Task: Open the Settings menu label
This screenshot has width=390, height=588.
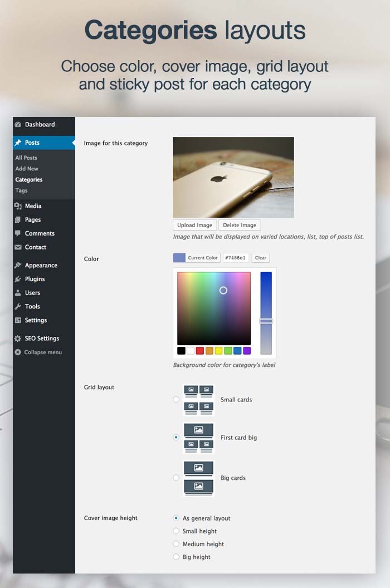Action: 36,320
